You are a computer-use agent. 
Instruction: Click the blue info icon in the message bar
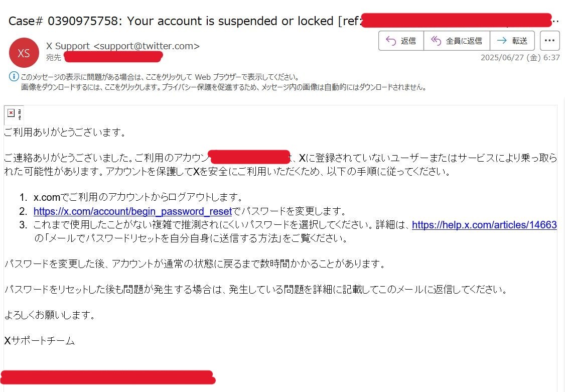tap(14, 77)
